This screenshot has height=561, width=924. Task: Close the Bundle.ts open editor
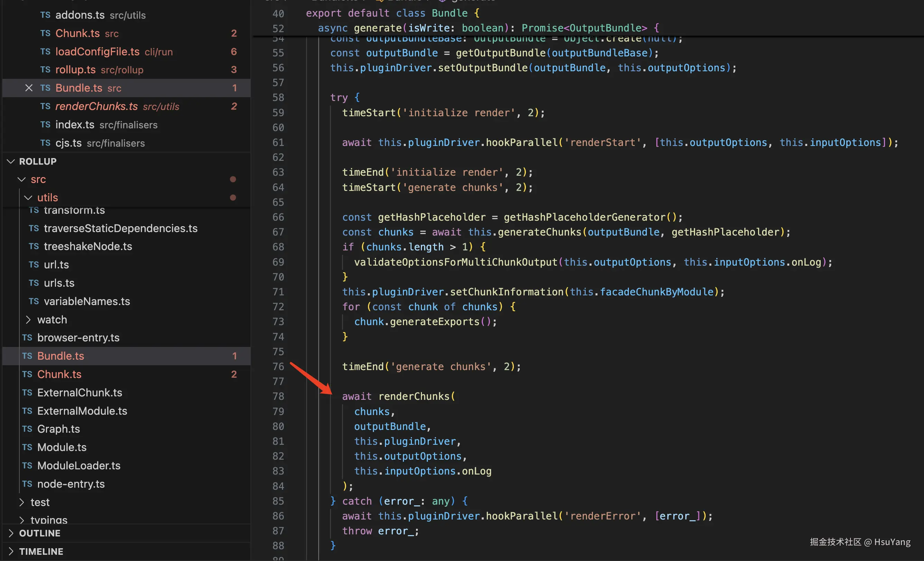[x=29, y=88]
